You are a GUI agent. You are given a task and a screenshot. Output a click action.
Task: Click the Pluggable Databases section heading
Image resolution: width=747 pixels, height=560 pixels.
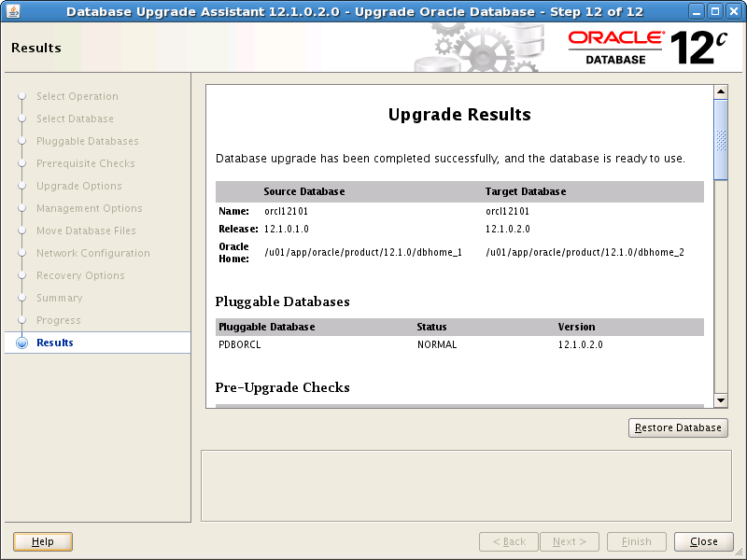pyautogui.click(x=283, y=301)
